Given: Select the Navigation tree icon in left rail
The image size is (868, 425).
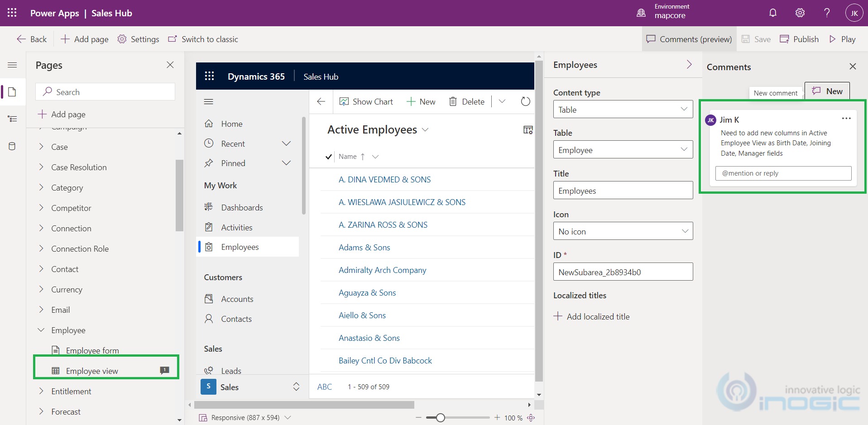Looking at the screenshot, I should click(x=12, y=119).
